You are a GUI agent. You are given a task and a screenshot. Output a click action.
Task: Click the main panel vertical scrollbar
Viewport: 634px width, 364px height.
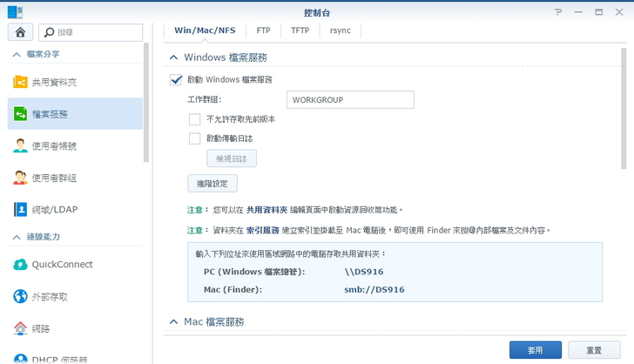pyautogui.click(x=623, y=108)
